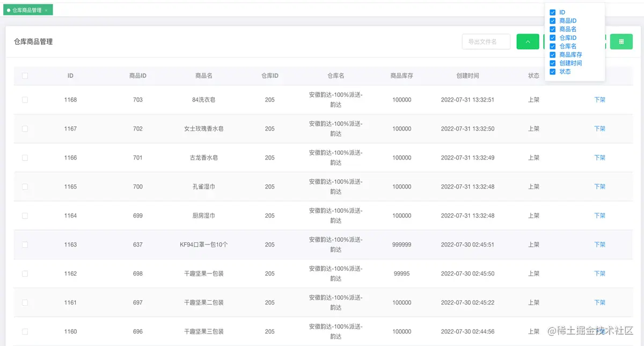The height and width of the screenshot is (346, 644).
Task: Select the row checkbox for ID 1166
Action: 25,158
